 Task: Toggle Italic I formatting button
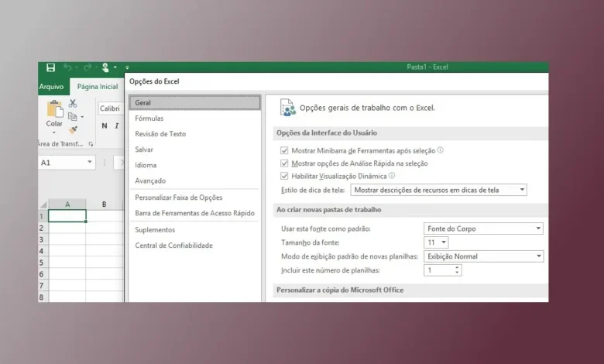(x=117, y=125)
